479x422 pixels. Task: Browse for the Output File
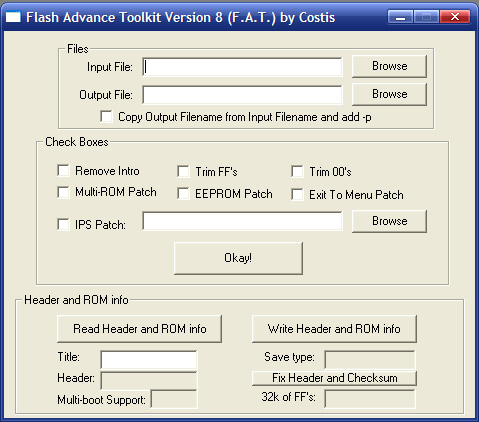point(389,94)
